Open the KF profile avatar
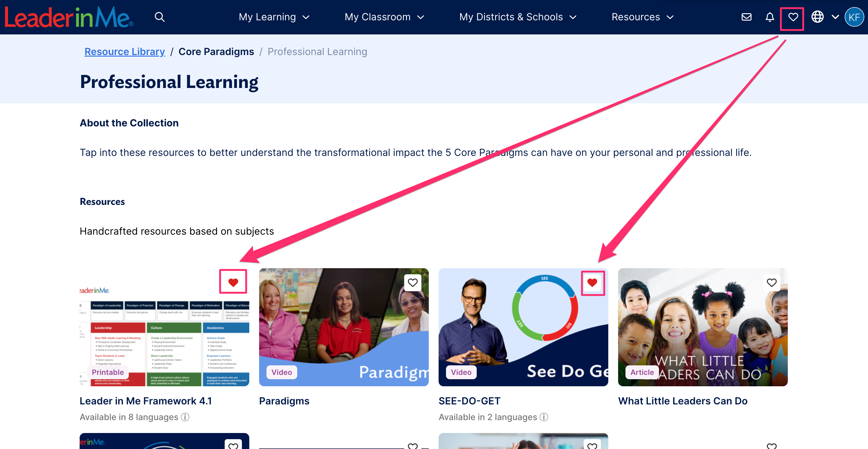868x449 pixels. pos(854,17)
